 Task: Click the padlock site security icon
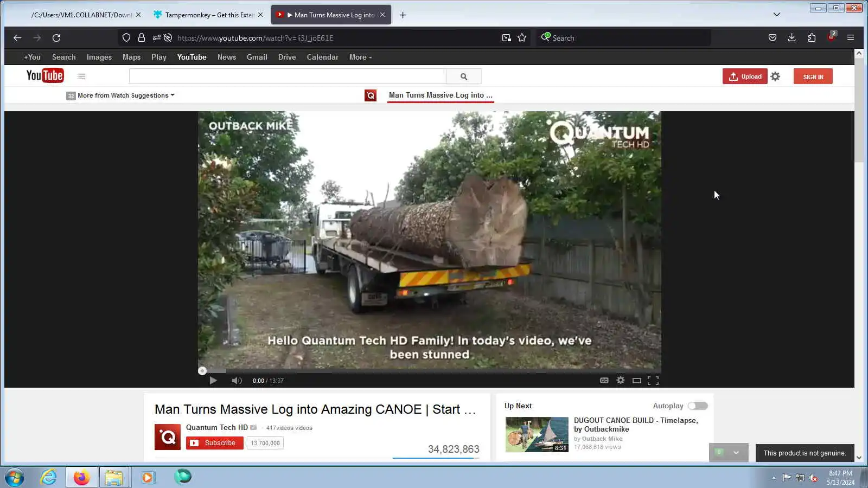coord(142,38)
